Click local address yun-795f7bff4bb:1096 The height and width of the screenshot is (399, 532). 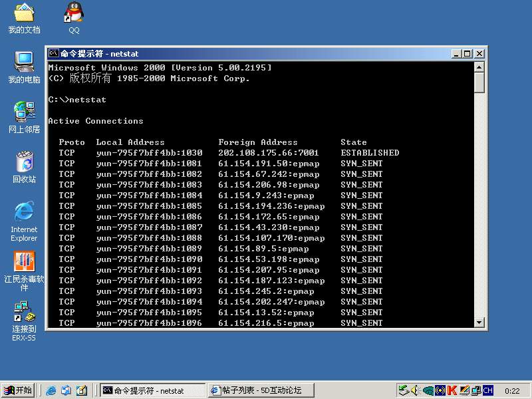coord(149,323)
